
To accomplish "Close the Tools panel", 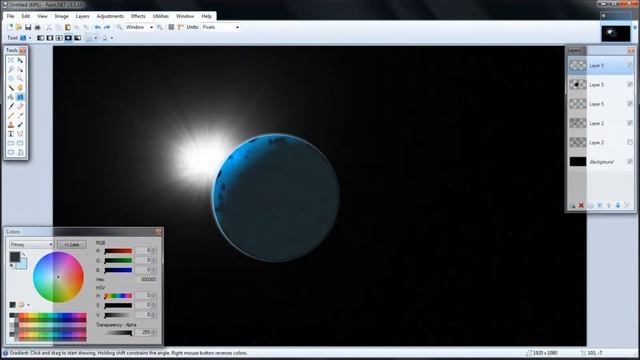I will (x=23, y=50).
